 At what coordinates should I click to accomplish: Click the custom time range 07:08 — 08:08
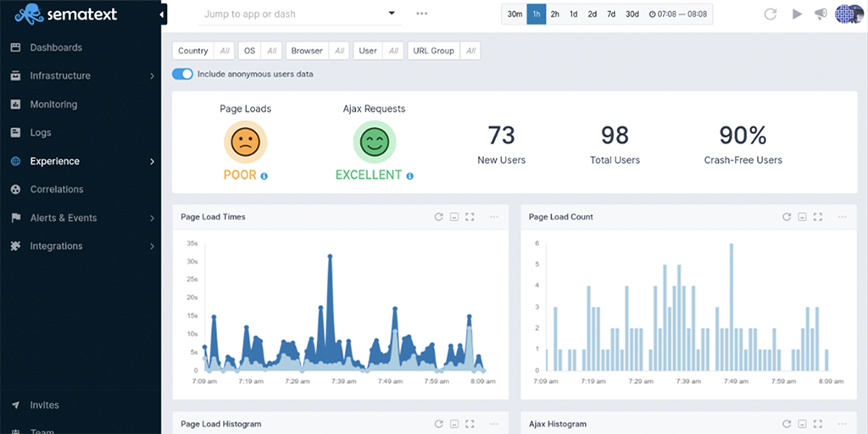(679, 14)
